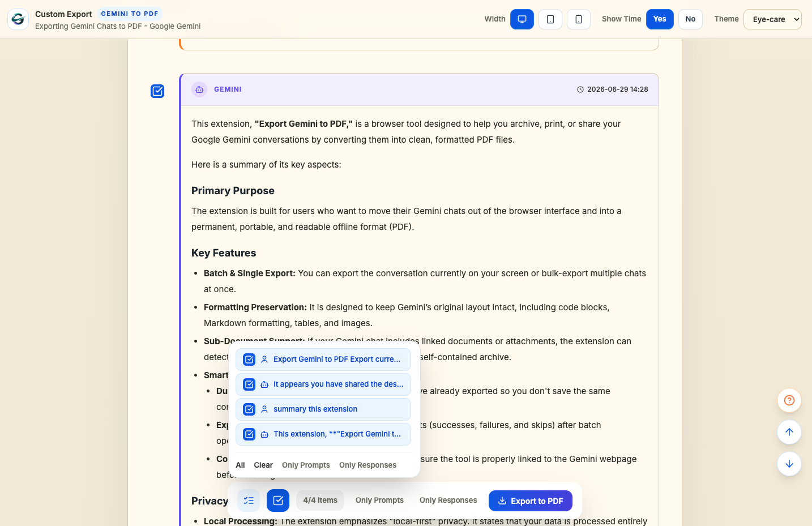Click the 4/4 Items counter
Screen dimensions: 812x526
320,501
